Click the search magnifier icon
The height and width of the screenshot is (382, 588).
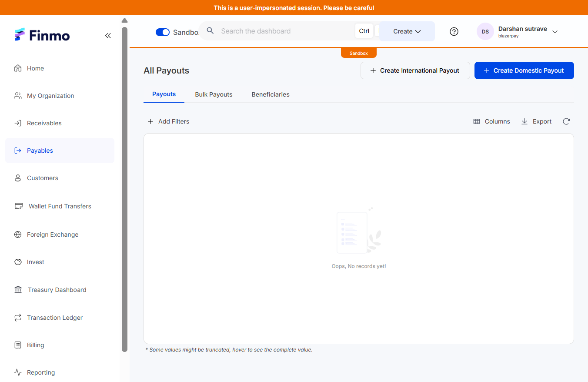coord(210,31)
